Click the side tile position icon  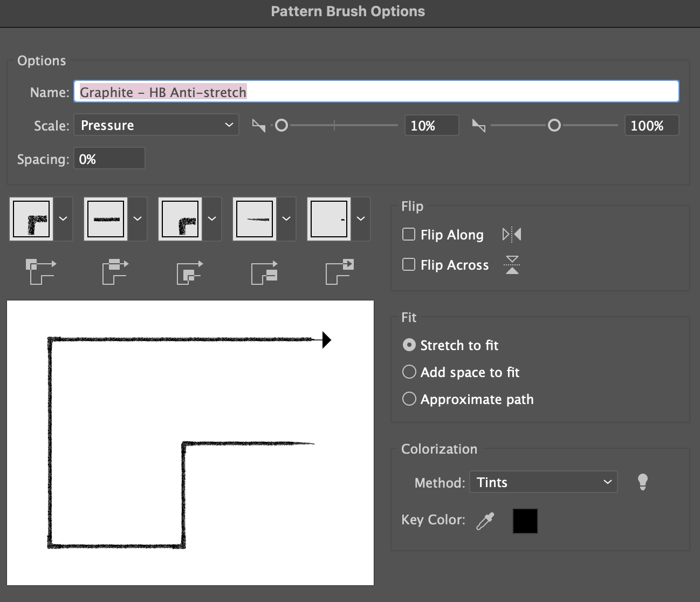(x=115, y=271)
